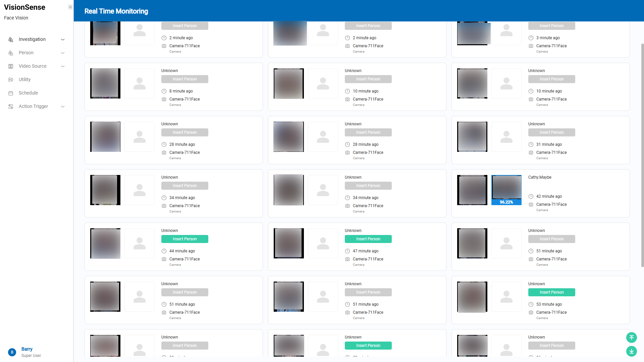Click Insert Person for 53 minute ago entry
The width and height of the screenshot is (644, 362).
[x=551, y=292]
